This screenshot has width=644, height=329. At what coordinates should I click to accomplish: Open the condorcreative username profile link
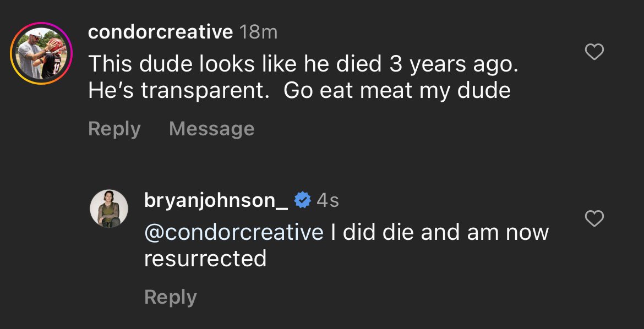(x=160, y=32)
